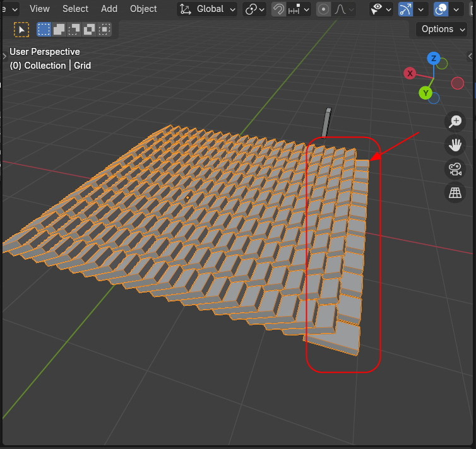Set selection mode to intersect
Image resolution: width=476 pixels, height=449 pixels.
pos(104,30)
